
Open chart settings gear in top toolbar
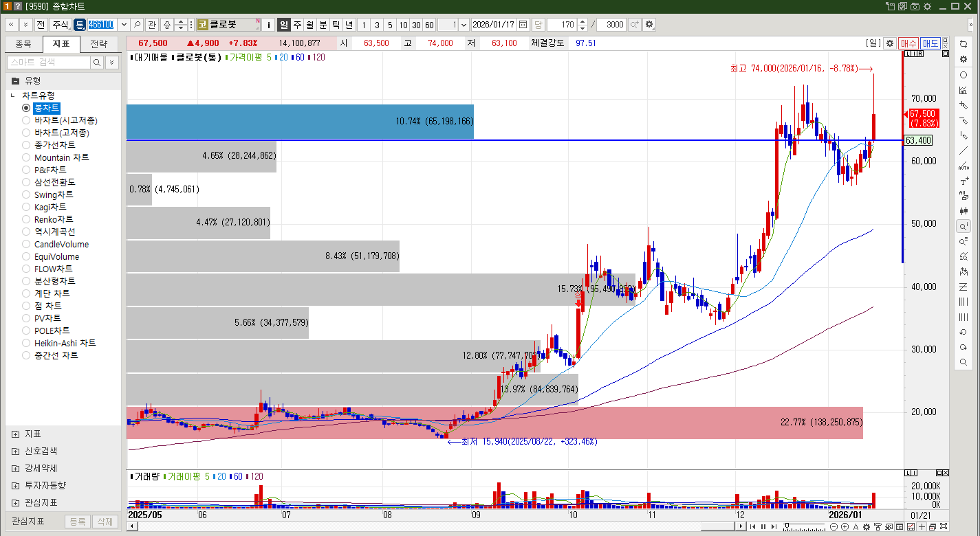(x=649, y=25)
